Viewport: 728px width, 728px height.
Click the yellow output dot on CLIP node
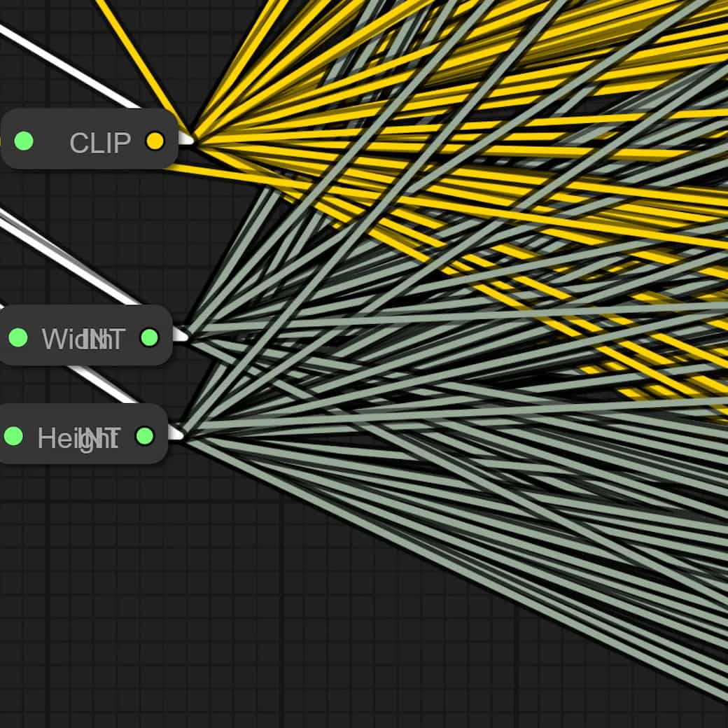155,141
